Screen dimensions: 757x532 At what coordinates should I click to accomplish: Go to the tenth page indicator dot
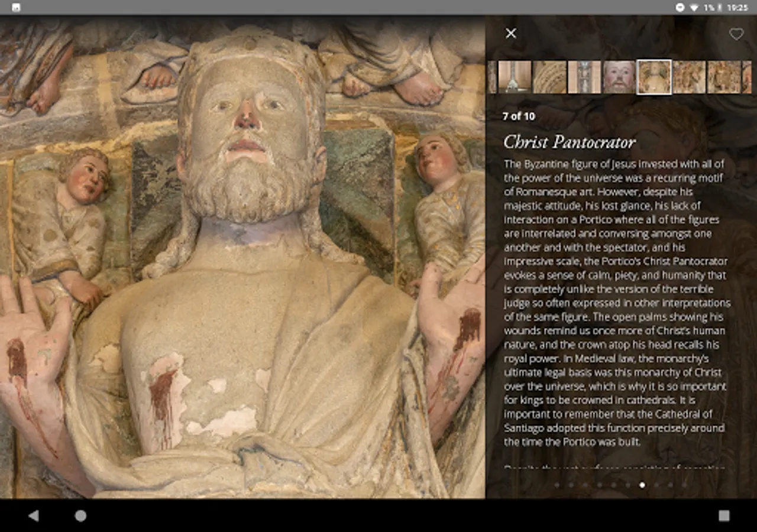click(685, 485)
